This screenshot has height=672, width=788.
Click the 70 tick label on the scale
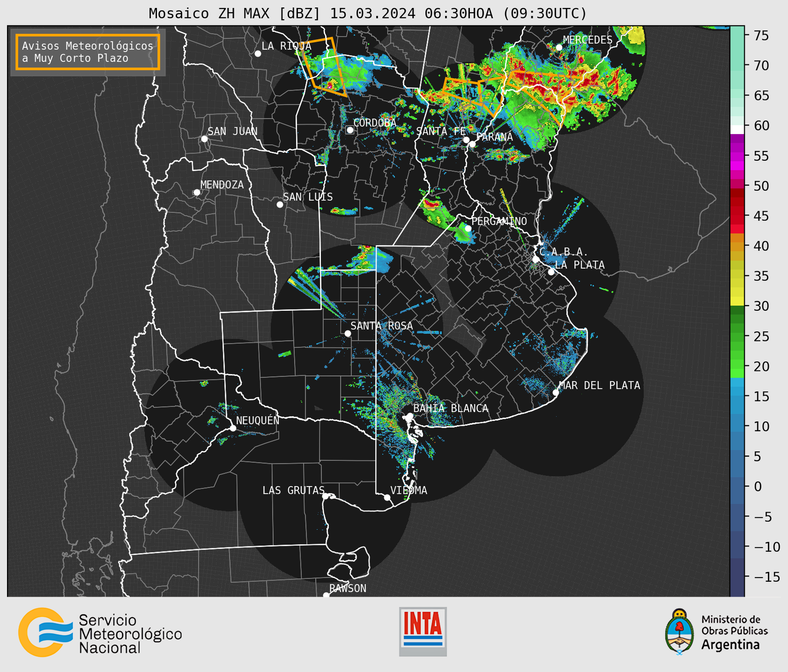pos(761,65)
